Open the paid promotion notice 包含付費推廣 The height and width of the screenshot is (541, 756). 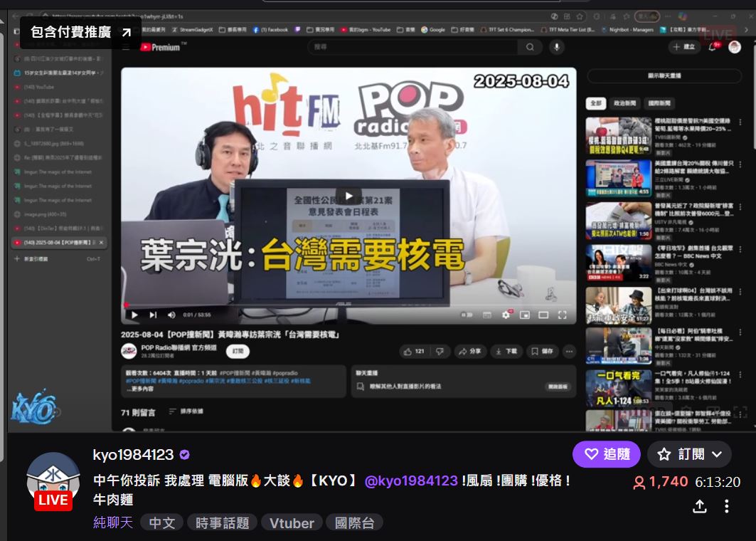pos(80,32)
